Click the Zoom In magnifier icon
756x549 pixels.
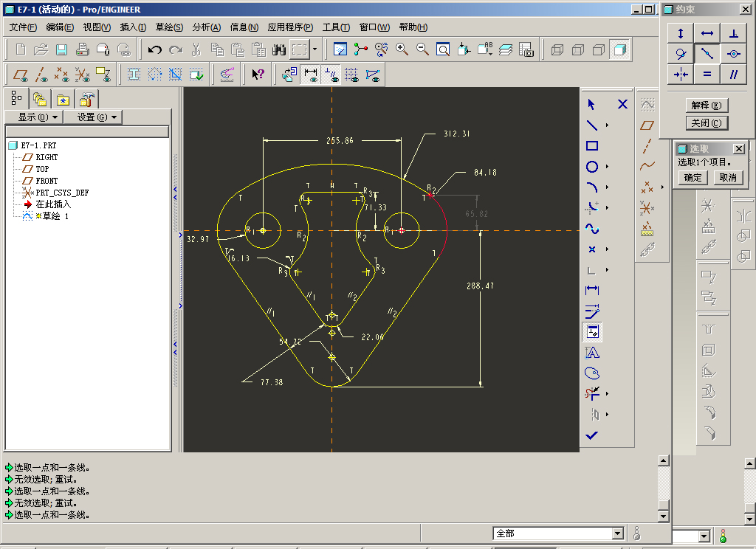[x=402, y=49]
